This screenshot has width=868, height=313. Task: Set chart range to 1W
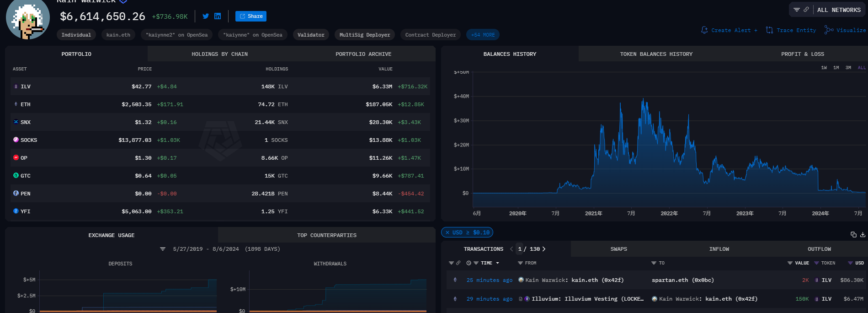point(824,68)
